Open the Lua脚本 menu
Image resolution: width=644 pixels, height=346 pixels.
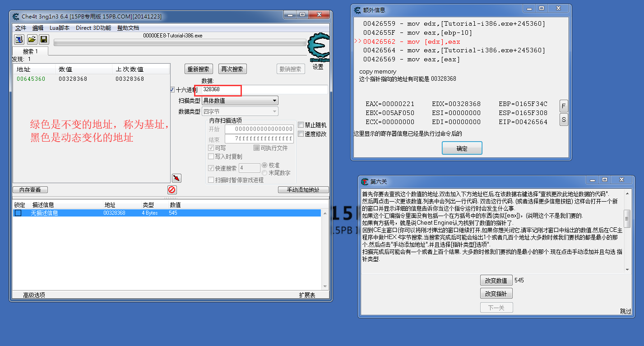point(60,28)
